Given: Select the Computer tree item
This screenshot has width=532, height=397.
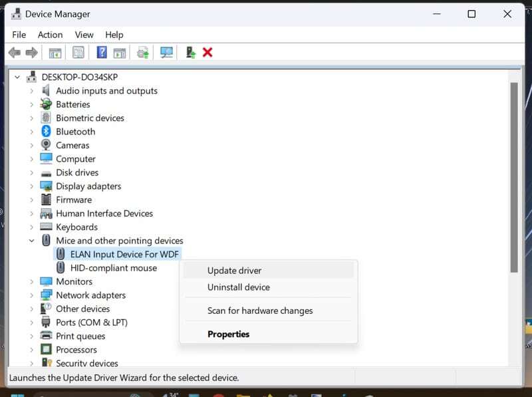Looking at the screenshot, I should tap(76, 159).
